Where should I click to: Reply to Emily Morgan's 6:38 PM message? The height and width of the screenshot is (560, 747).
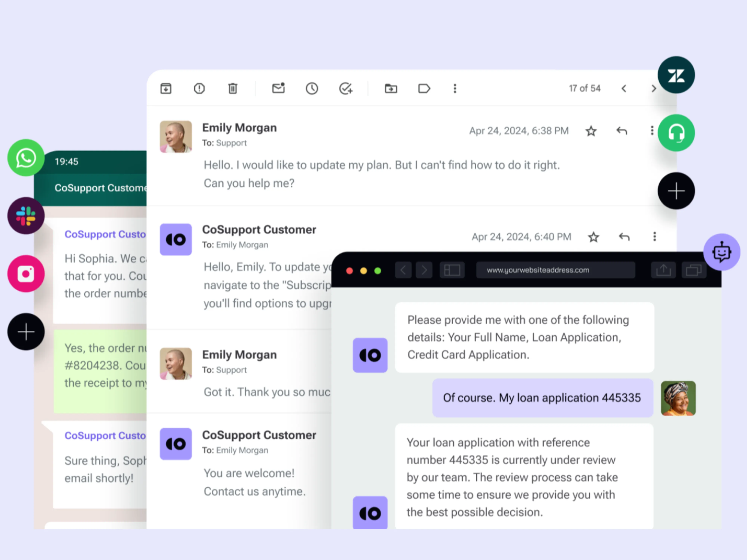[x=622, y=131]
